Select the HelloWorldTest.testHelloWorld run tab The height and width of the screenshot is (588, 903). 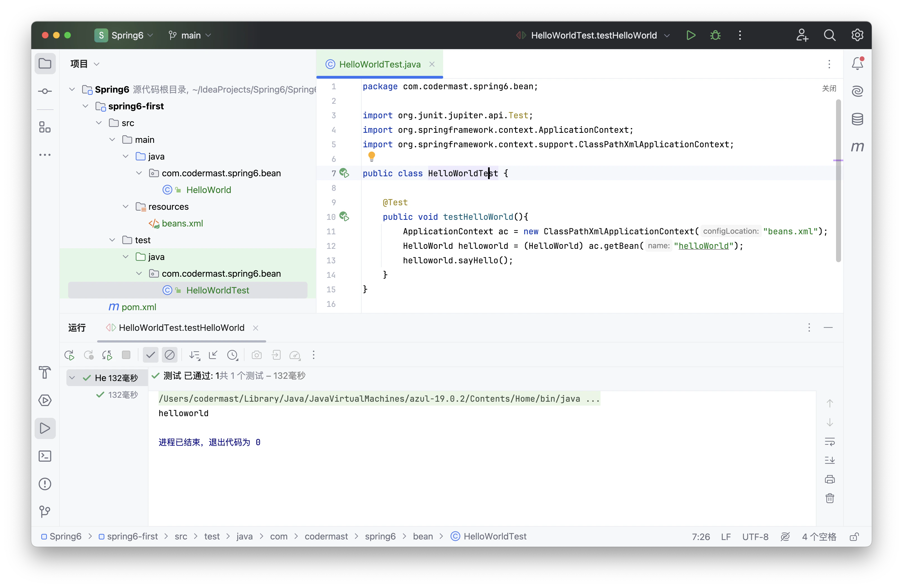tap(181, 328)
